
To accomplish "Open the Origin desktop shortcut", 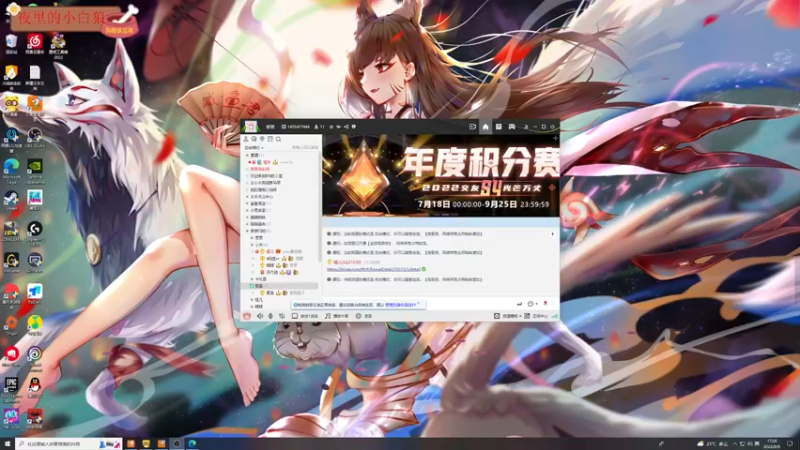I will (x=11, y=325).
